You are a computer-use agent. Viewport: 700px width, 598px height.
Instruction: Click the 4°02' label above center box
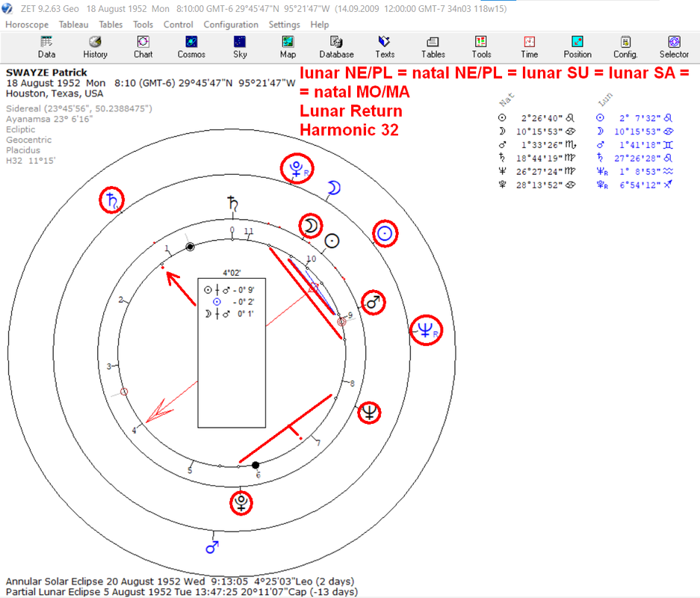[x=232, y=273]
